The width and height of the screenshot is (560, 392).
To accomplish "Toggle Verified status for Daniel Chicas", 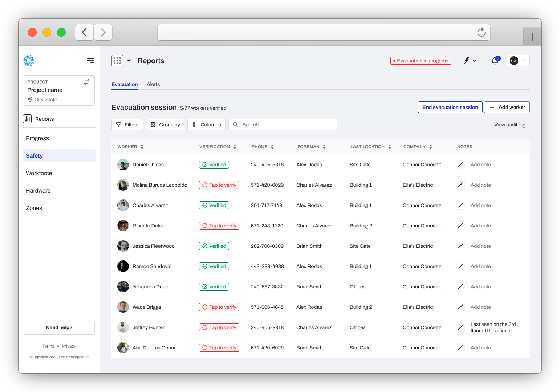I will pos(214,165).
